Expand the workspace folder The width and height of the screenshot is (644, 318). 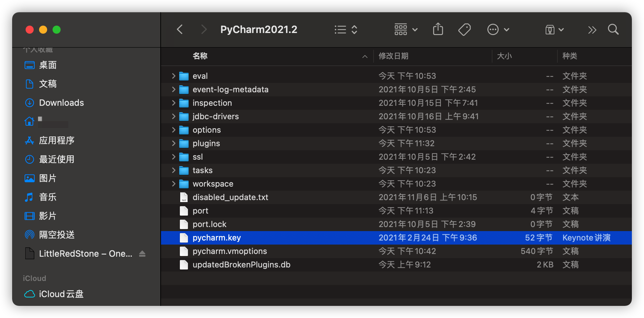pyautogui.click(x=173, y=184)
